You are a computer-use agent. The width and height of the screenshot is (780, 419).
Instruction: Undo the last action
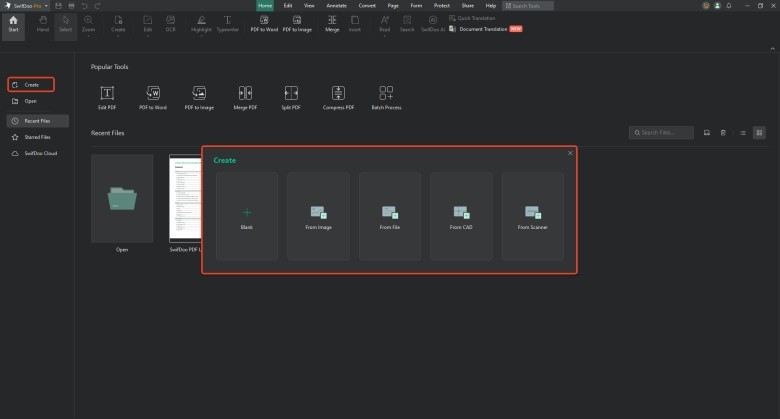pyautogui.click(x=84, y=5)
